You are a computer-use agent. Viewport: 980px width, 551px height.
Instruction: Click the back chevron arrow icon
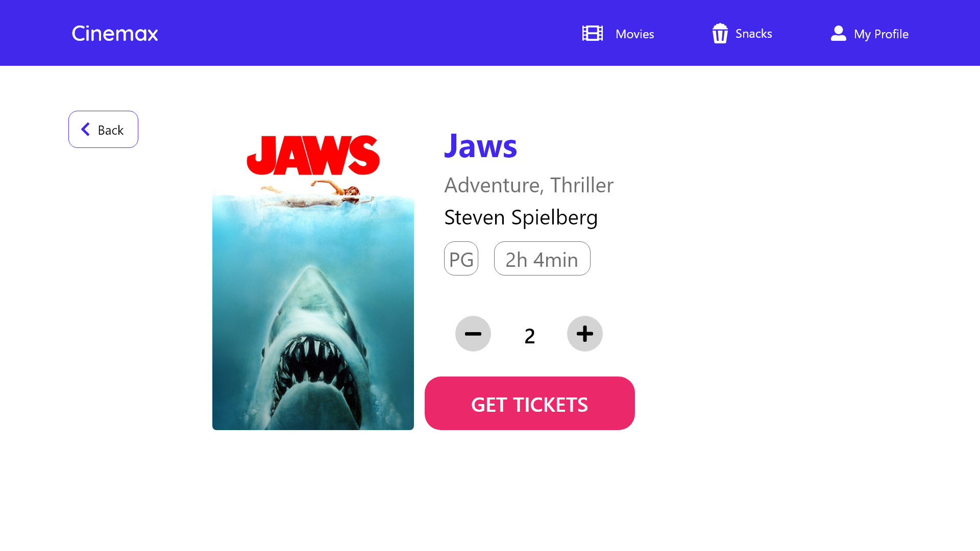pyautogui.click(x=85, y=129)
